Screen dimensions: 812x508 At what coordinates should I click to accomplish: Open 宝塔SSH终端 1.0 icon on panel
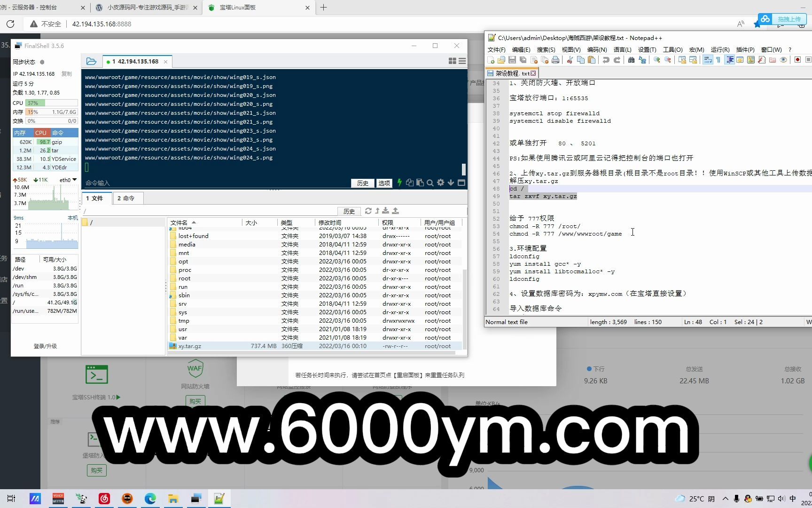point(96,374)
